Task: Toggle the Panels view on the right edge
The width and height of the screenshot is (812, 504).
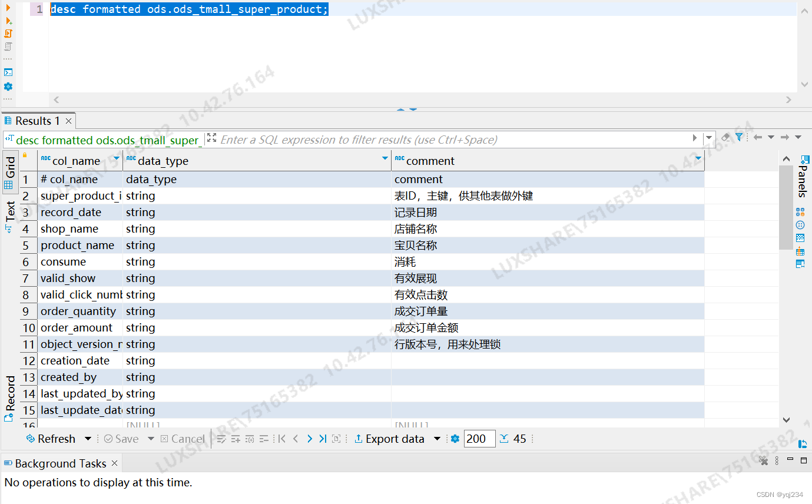Action: point(804,158)
